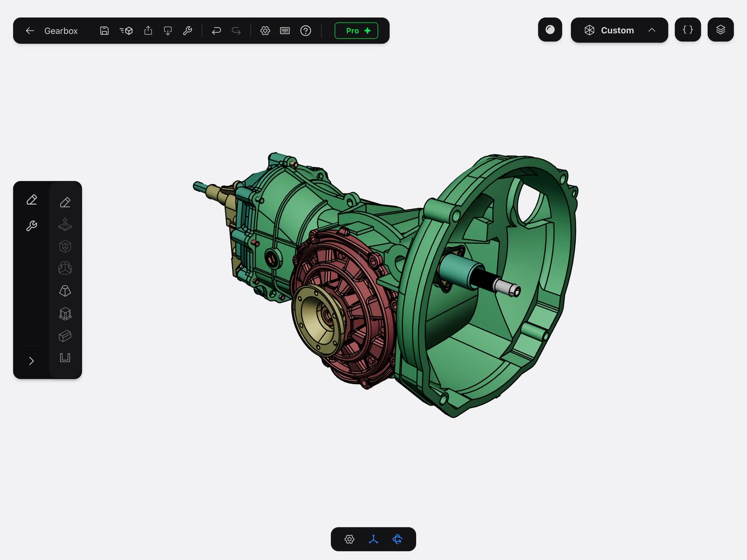The width and height of the screenshot is (747, 560).
Task: Click the round shading sphere button
Action: 550,30
